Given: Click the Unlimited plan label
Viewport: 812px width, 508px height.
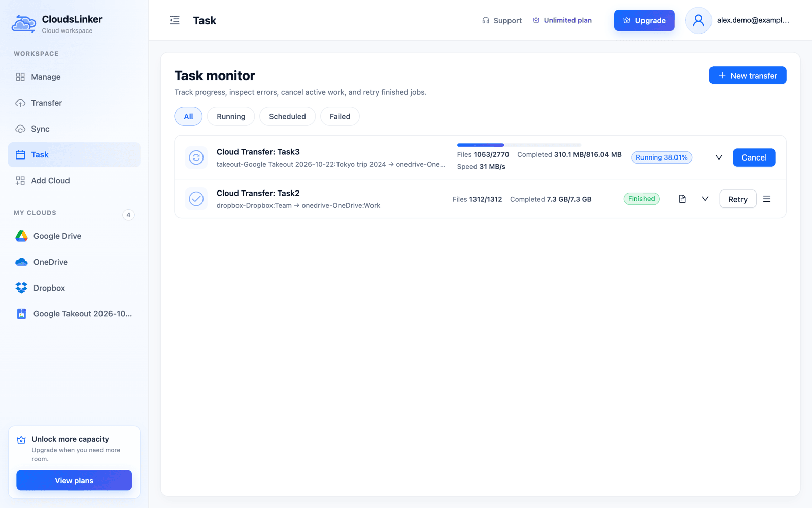Looking at the screenshot, I should click(562, 20).
